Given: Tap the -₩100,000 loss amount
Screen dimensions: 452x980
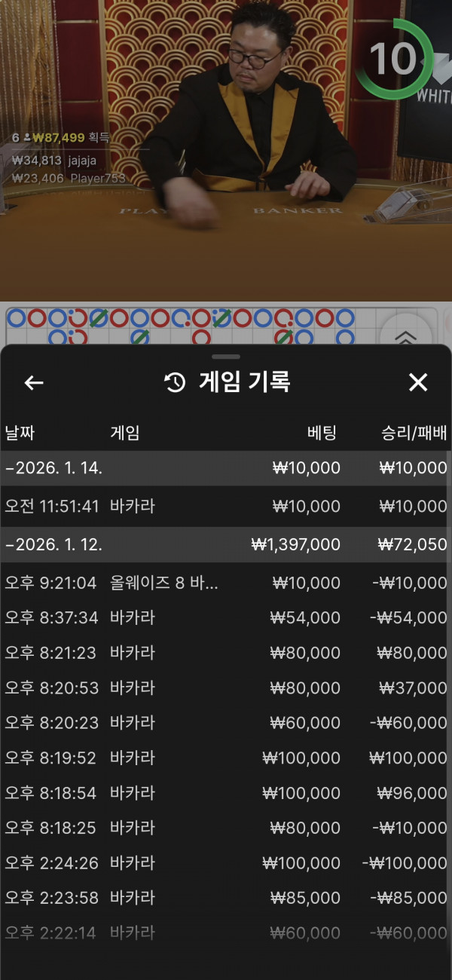Looking at the screenshot, I should pyautogui.click(x=405, y=862).
